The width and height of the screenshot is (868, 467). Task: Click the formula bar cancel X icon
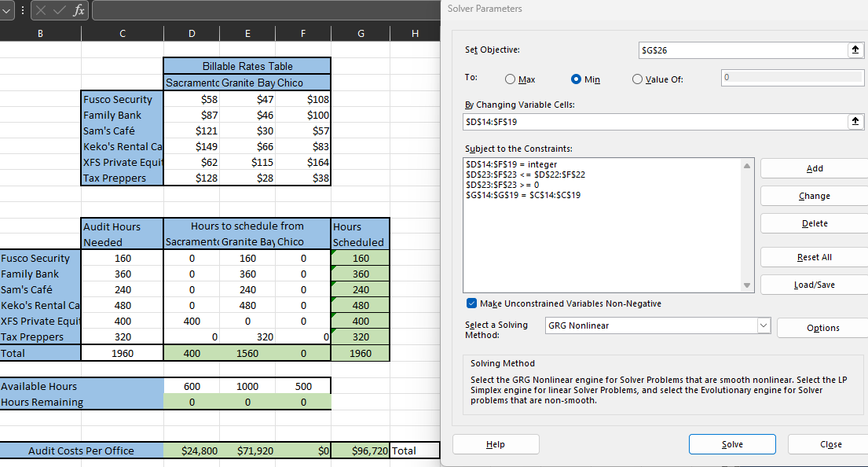[41, 10]
